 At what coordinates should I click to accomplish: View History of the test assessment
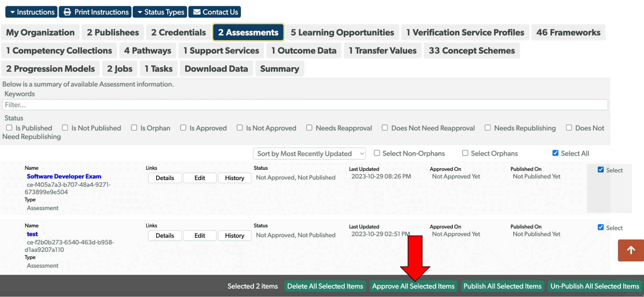pyautogui.click(x=235, y=235)
